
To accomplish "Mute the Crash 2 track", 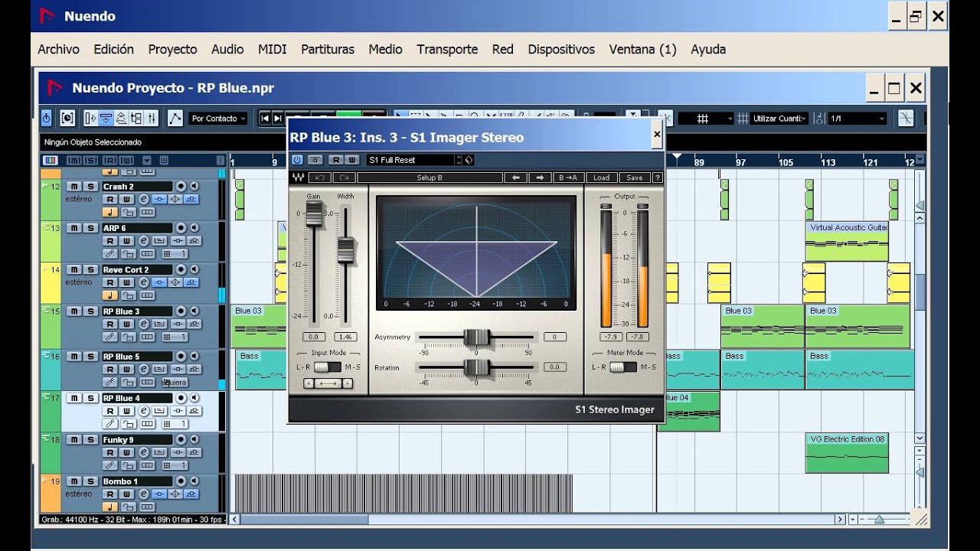I will click(73, 186).
